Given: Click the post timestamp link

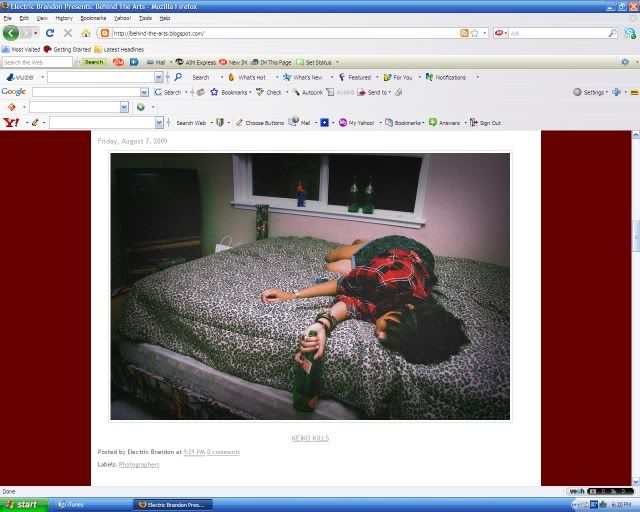Looking at the screenshot, I should [x=194, y=452].
